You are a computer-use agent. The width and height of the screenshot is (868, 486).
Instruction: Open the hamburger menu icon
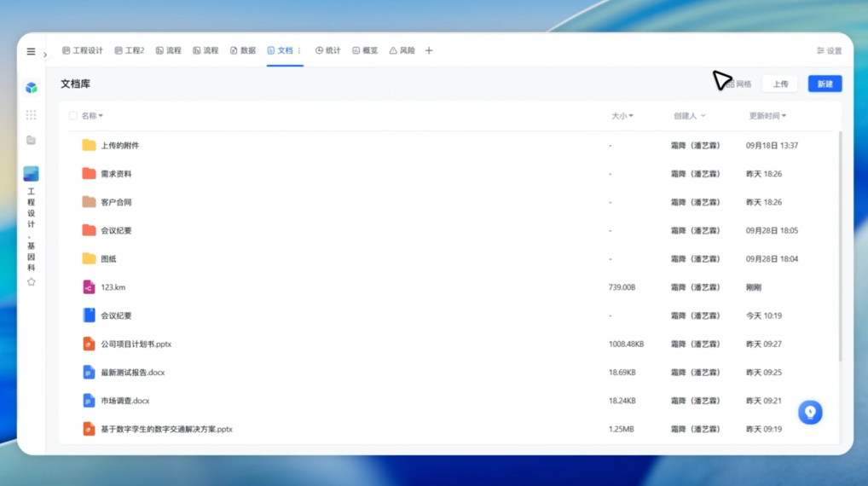(x=31, y=51)
